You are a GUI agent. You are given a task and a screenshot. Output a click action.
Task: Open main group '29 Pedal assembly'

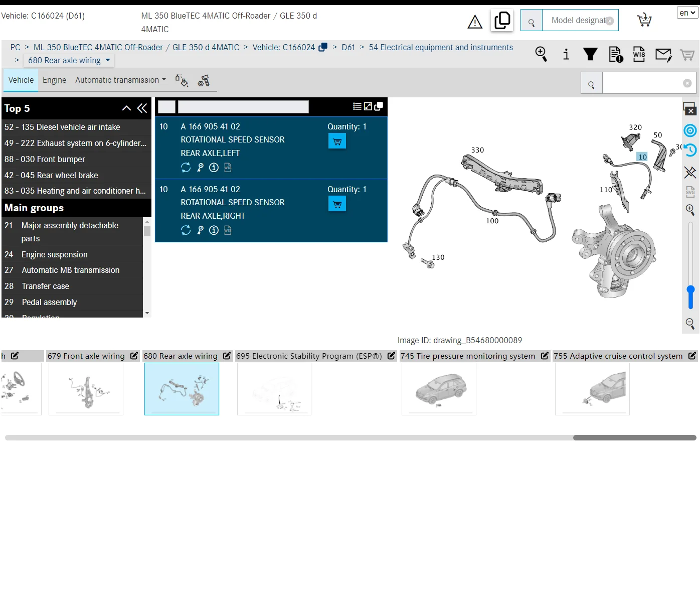(x=72, y=302)
